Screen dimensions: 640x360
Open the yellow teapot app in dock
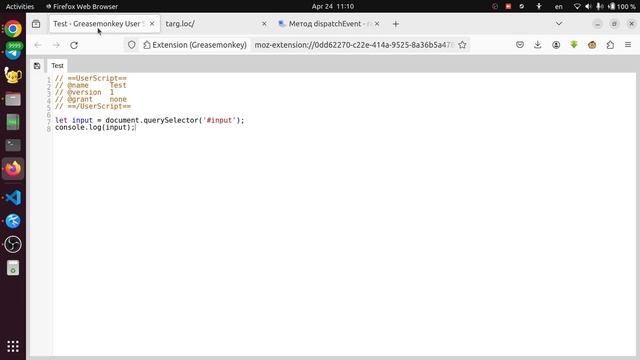(x=13, y=75)
